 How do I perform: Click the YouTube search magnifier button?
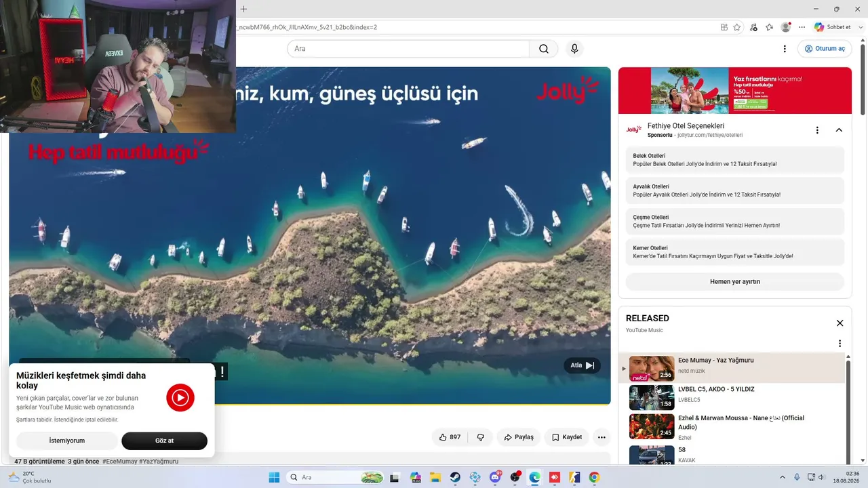(544, 49)
